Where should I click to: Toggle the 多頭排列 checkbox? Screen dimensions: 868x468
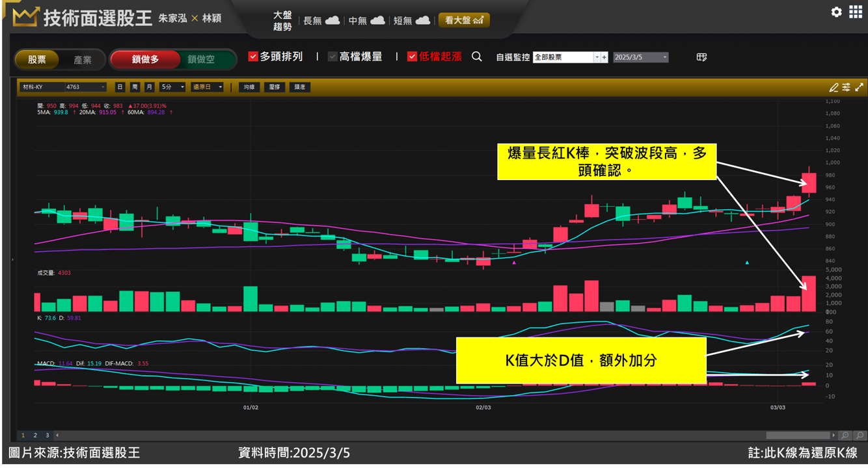pos(253,57)
